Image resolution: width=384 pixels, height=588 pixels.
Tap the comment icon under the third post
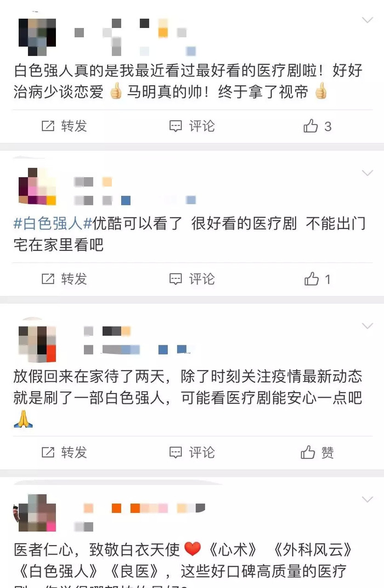point(176,452)
